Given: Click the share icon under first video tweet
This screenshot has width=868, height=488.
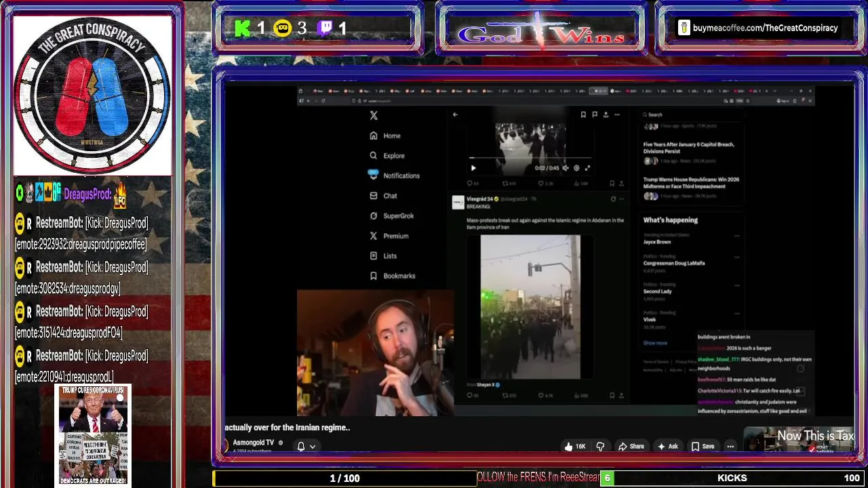Looking at the screenshot, I should [x=621, y=183].
